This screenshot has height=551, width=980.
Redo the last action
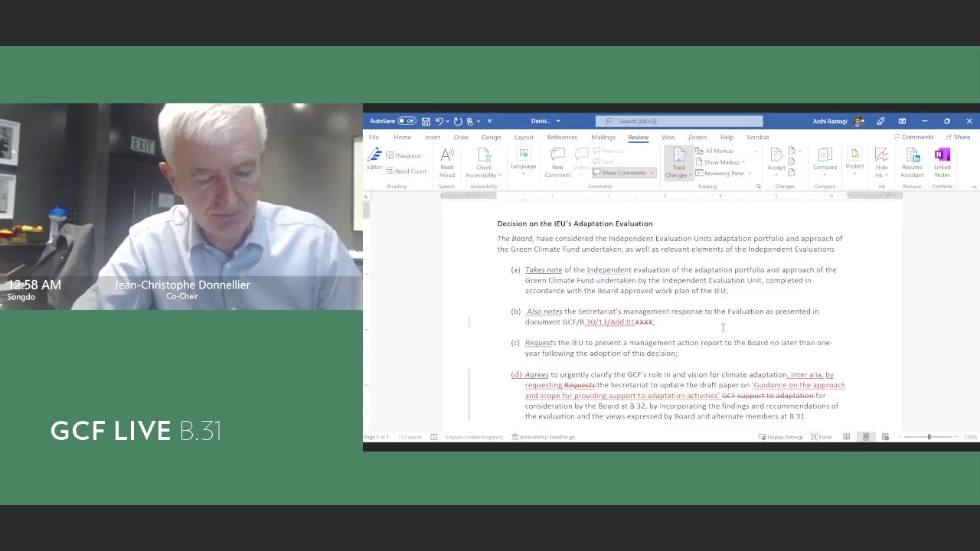pos(458,121)
